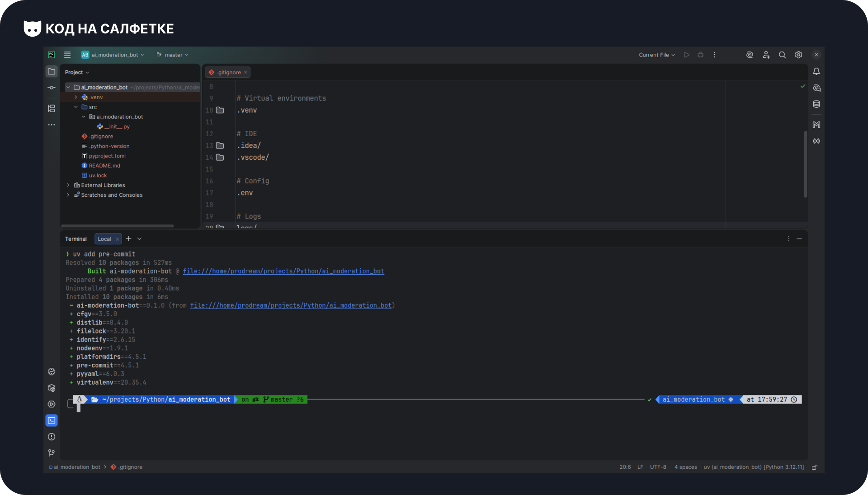Open the Structure tool window icon
868x495 pixels.
[52, 109]
